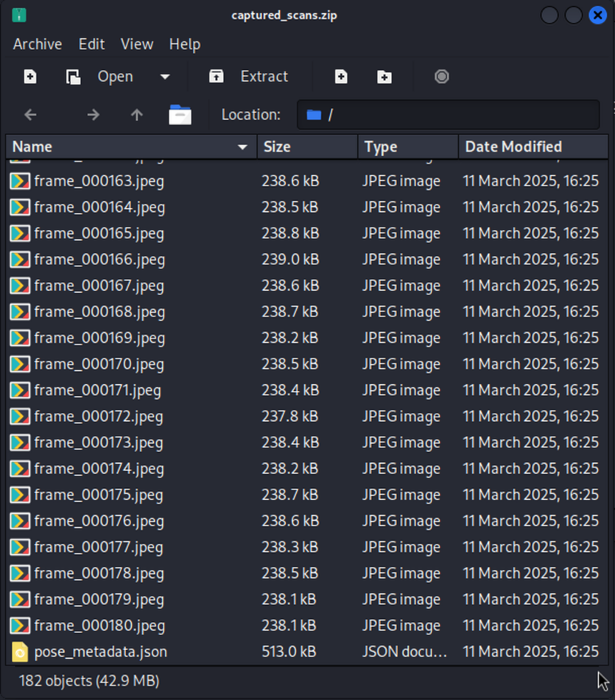
Task: Open the View menu
Action: click(136, 44)
